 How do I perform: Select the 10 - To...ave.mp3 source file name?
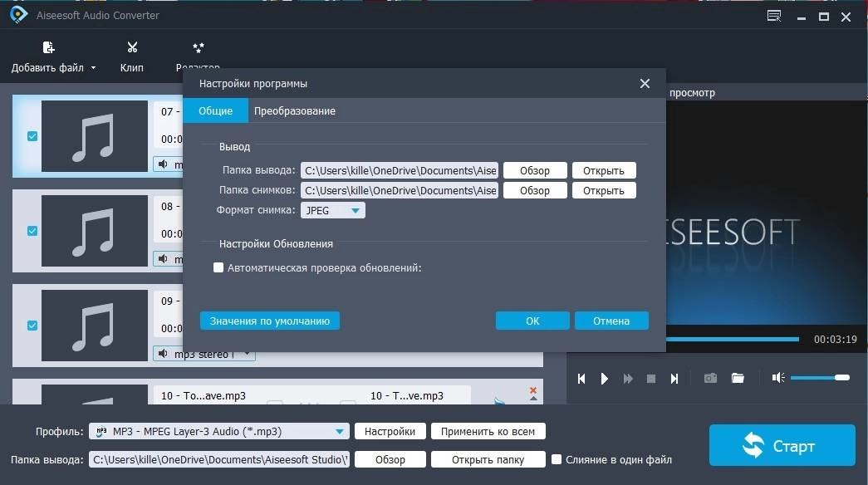point(204,396)
